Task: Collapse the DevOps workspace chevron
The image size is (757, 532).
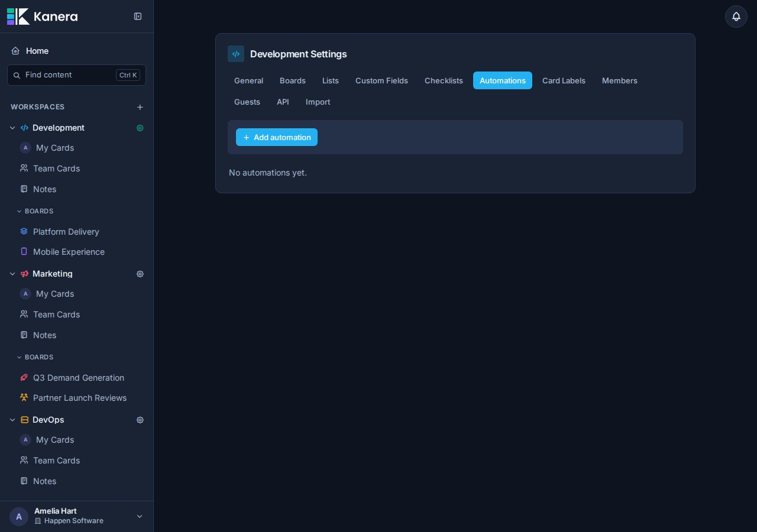Action: pyautogui.click(x=12, y=420)
